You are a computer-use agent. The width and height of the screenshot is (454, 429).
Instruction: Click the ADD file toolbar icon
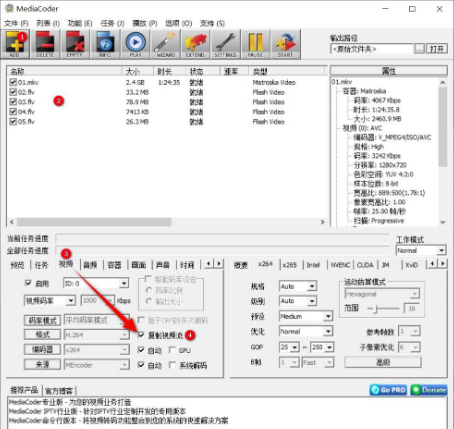15,44
